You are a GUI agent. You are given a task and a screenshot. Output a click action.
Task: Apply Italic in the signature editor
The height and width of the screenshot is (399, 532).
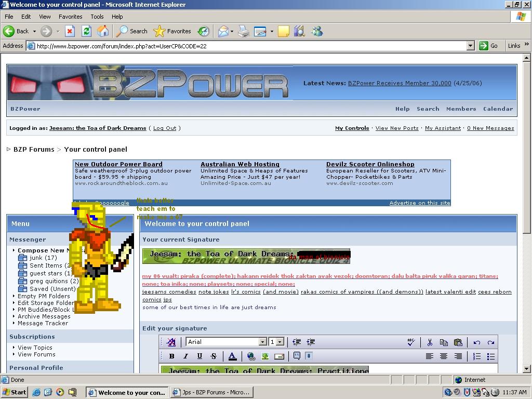click(x=185, y=356)
